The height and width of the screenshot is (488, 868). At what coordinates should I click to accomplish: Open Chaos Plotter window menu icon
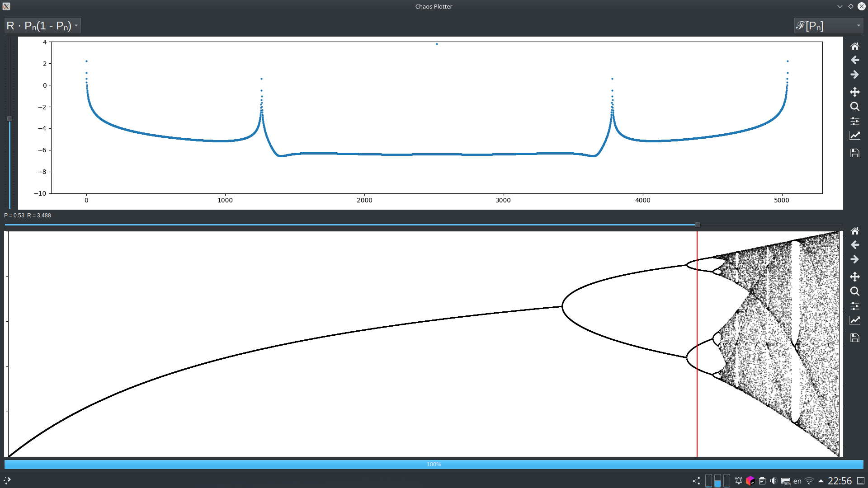[x=6, y=6]
